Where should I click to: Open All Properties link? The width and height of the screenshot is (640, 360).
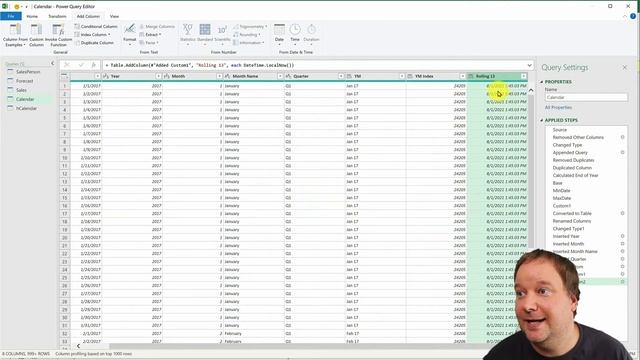coord(558,107)
